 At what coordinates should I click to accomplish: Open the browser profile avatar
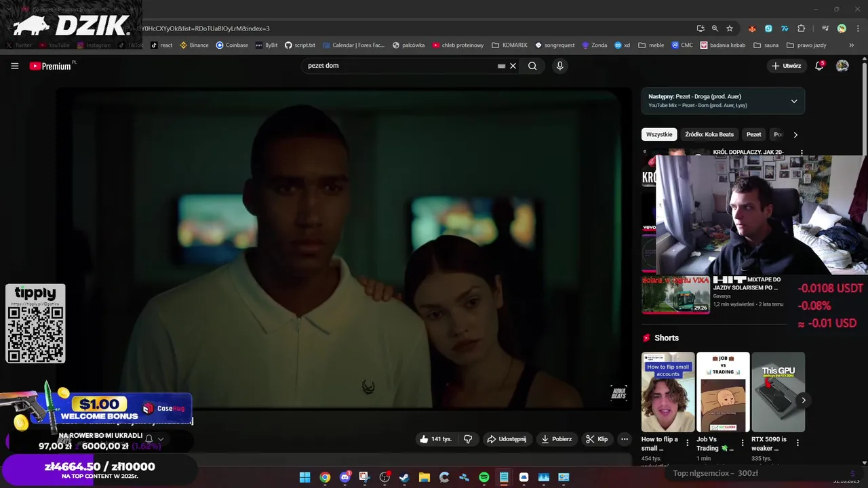point(842,28)
